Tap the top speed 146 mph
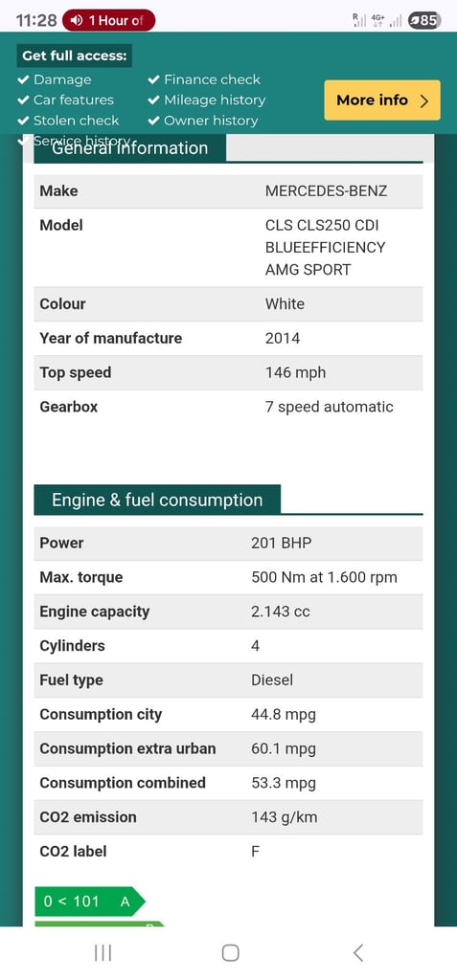 295,372
